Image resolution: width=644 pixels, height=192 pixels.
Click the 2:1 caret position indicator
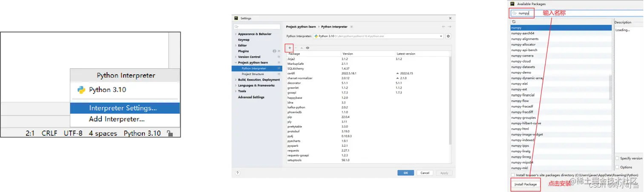coord(30,133)
